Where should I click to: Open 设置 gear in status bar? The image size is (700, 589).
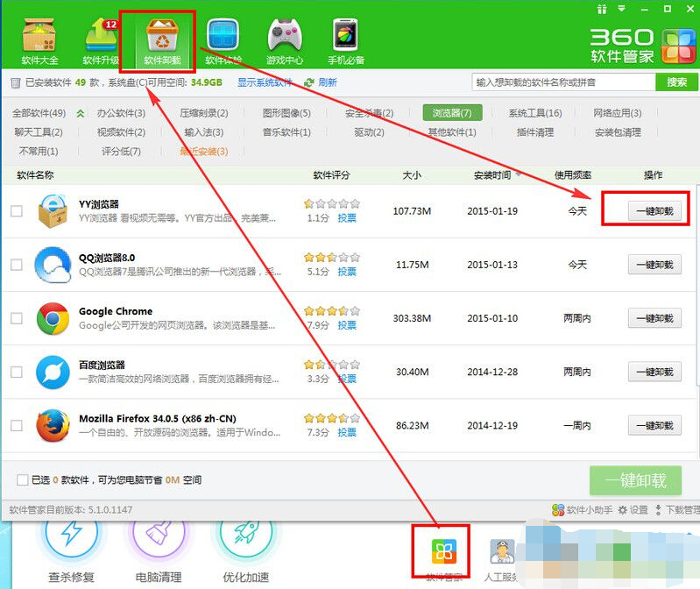point(633,509)
